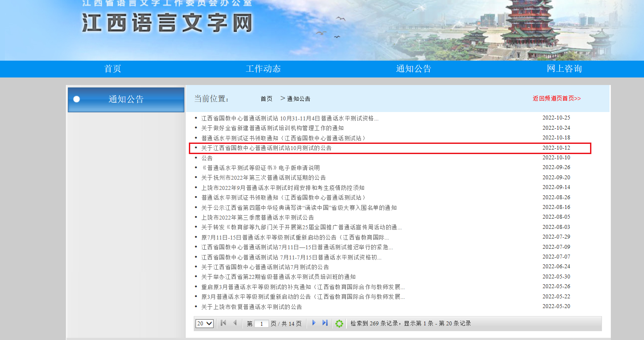This screenshot has height=340, width=644.
Task: Jump to the last page of records
Action: 325,323
